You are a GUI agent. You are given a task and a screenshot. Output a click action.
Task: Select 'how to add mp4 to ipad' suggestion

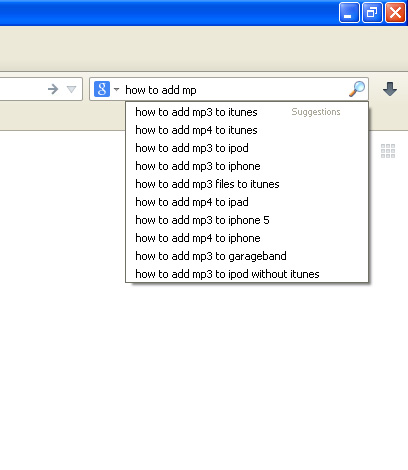coord(247,202)
